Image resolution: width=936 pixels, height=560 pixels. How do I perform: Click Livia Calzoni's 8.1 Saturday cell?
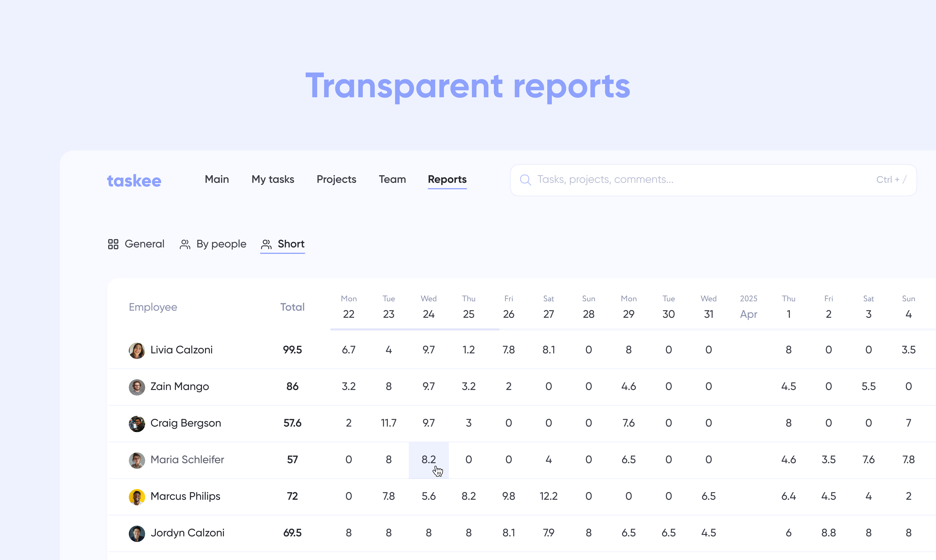(549, 350)
